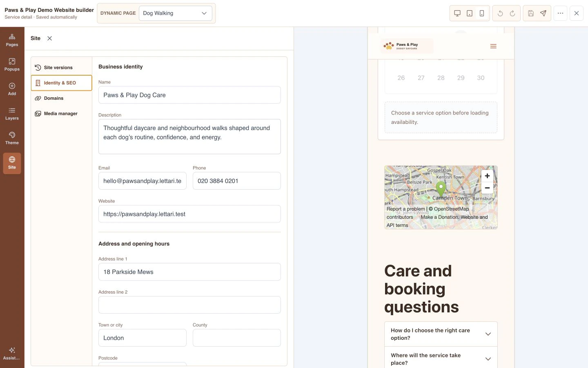This screenshot has width=588, height=368.
Task: Click 'Address and opening hours' heading
Action: (x=134, y=244)
